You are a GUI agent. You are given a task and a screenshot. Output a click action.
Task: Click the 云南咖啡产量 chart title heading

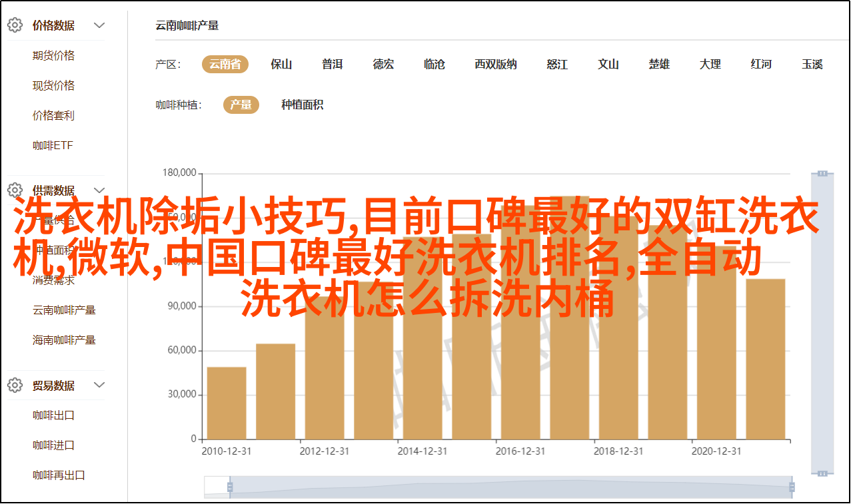pyautogui.click(x=187, y=26)
